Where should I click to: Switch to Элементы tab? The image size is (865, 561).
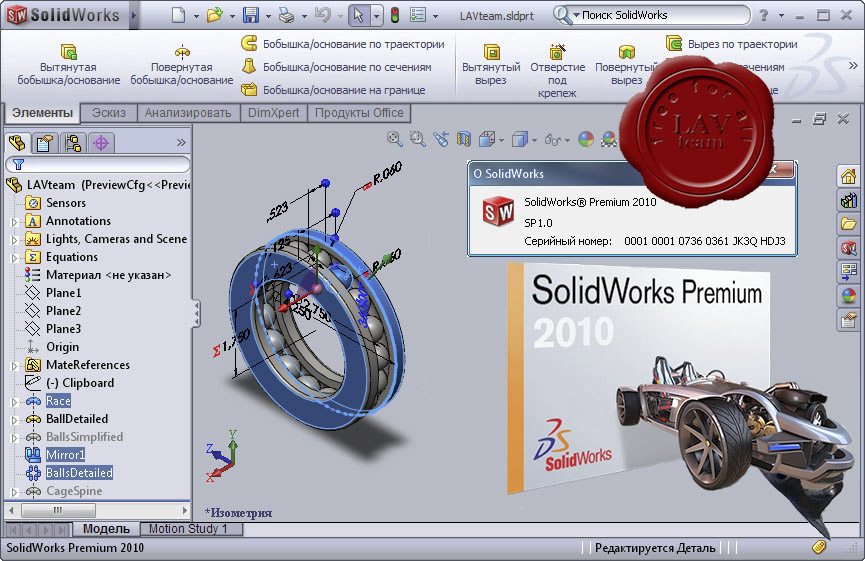tap(42, 113)
